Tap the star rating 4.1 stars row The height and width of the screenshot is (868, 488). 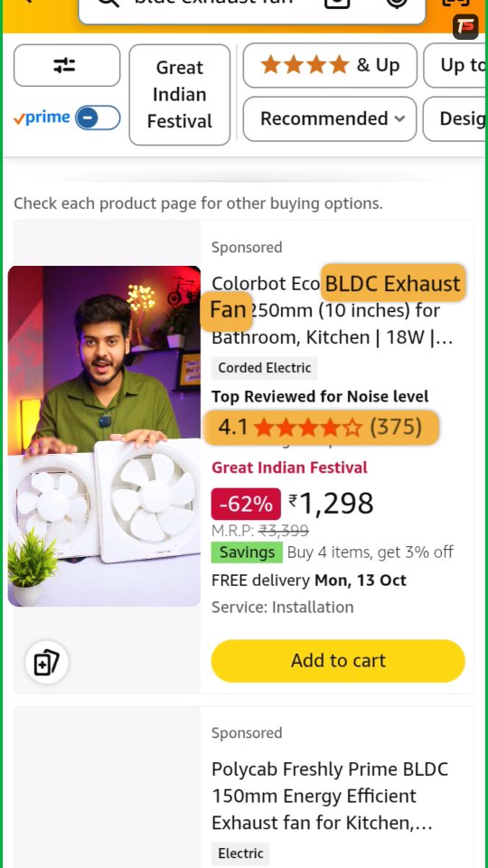coord(321,428)
